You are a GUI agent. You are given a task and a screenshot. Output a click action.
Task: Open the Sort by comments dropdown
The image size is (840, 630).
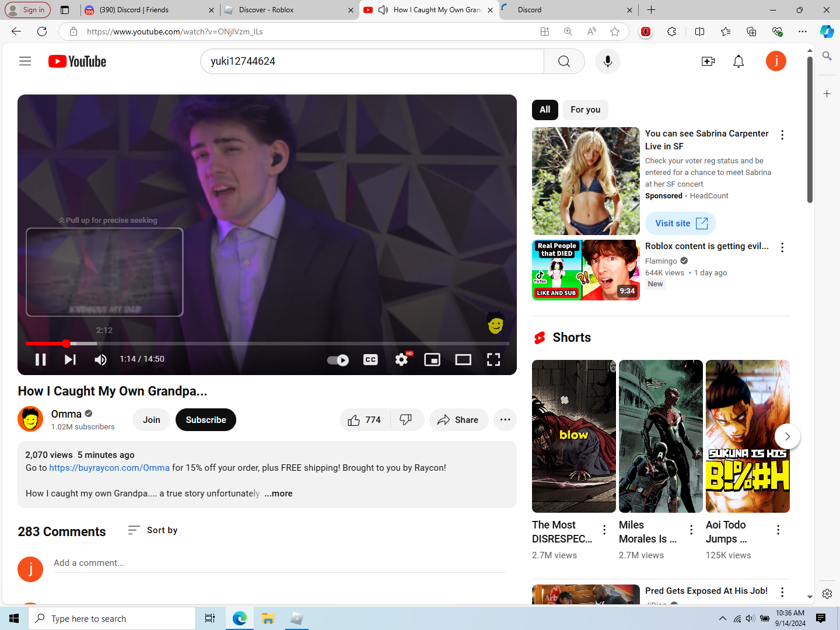[153, 530]
